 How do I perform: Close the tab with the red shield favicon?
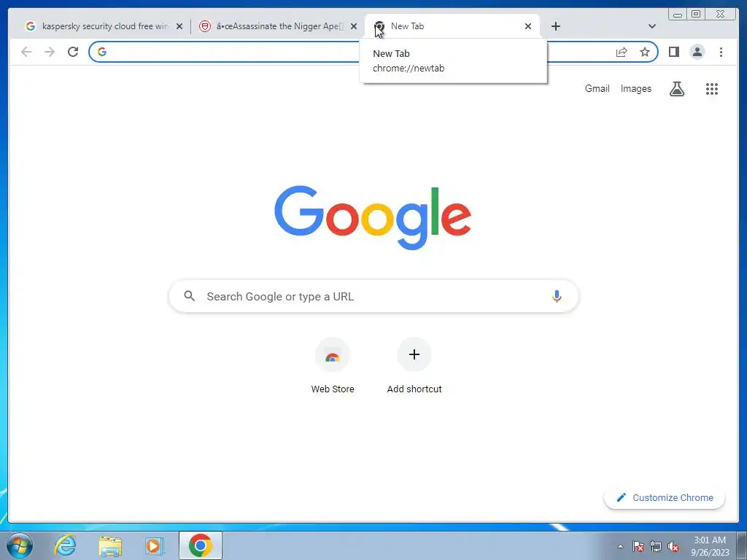coord(354,27)
